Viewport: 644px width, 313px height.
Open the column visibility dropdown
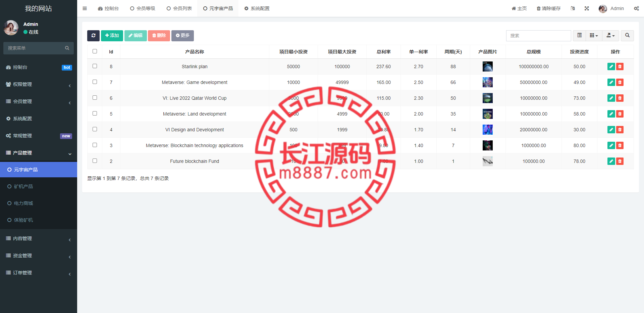[x=594, y=36]
